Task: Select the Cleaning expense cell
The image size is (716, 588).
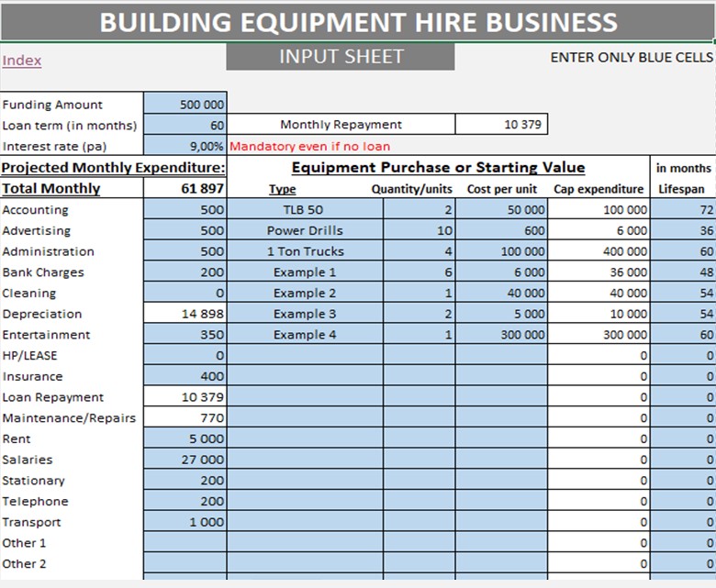Action: 185,293
